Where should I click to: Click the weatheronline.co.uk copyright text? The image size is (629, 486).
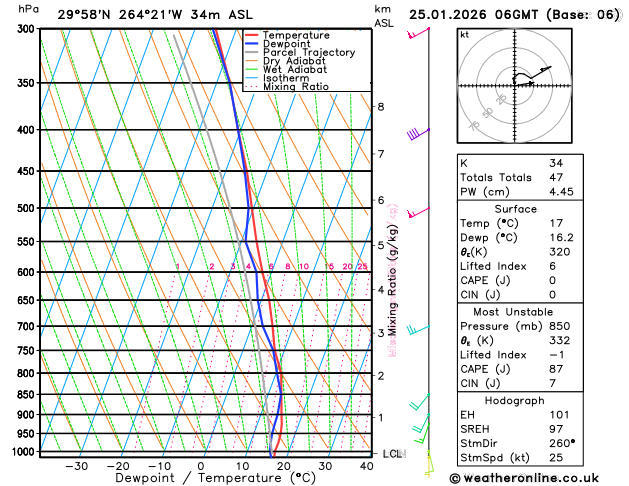(x=524, y=478)
